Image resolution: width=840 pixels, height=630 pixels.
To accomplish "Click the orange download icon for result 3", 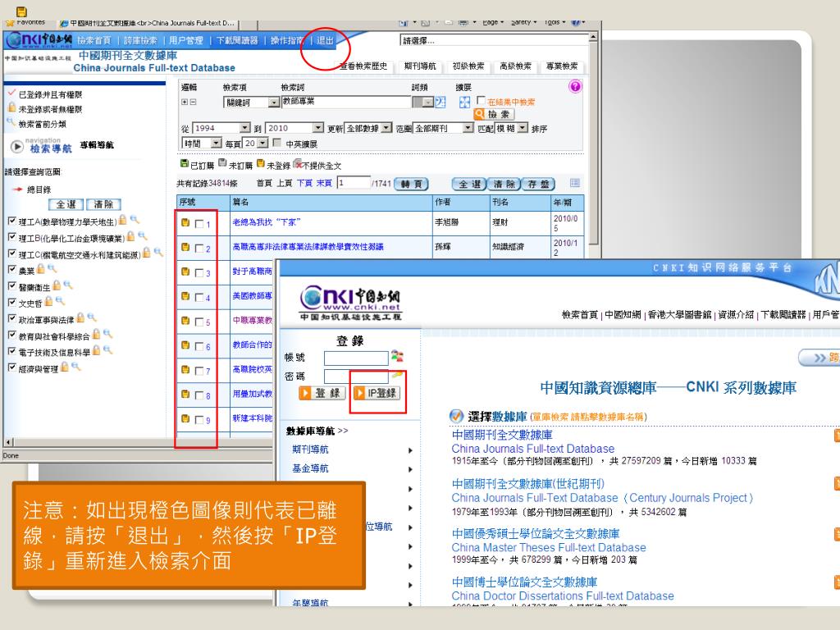I will coord(185,272).
